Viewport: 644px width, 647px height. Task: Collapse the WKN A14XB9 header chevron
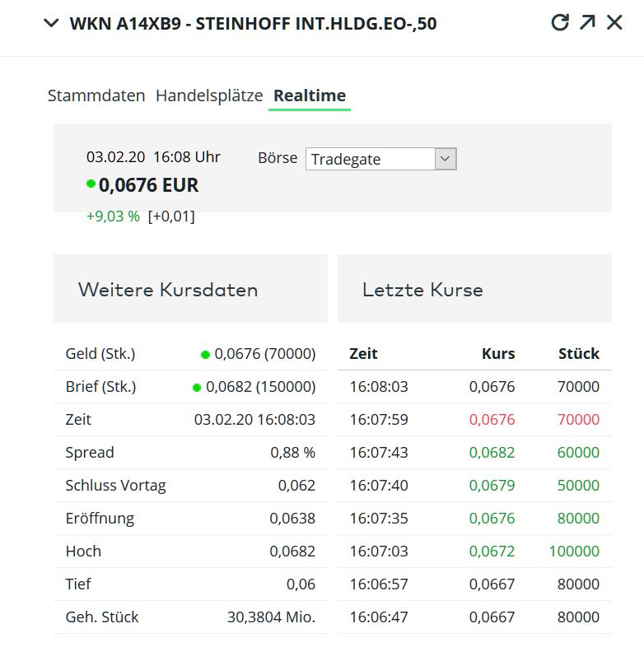pos(51,24)
